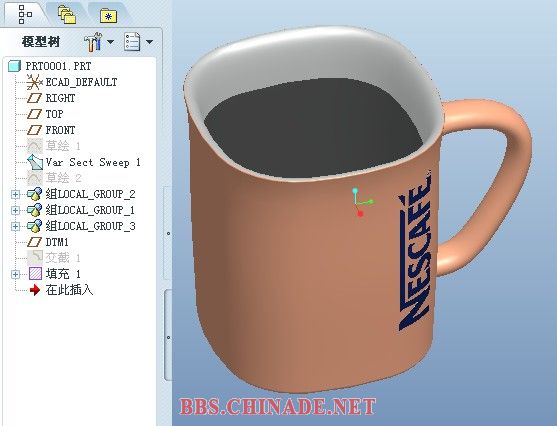Image resolution: width=557 pixels, height=426 pixels.
Task: Select the DTM1 tree item
Action: coord(57,242)
